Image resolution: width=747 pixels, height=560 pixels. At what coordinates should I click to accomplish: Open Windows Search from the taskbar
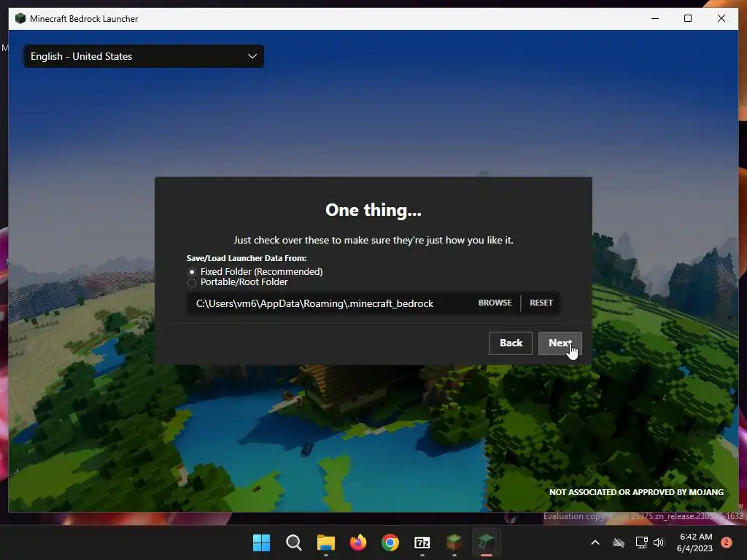293,542
